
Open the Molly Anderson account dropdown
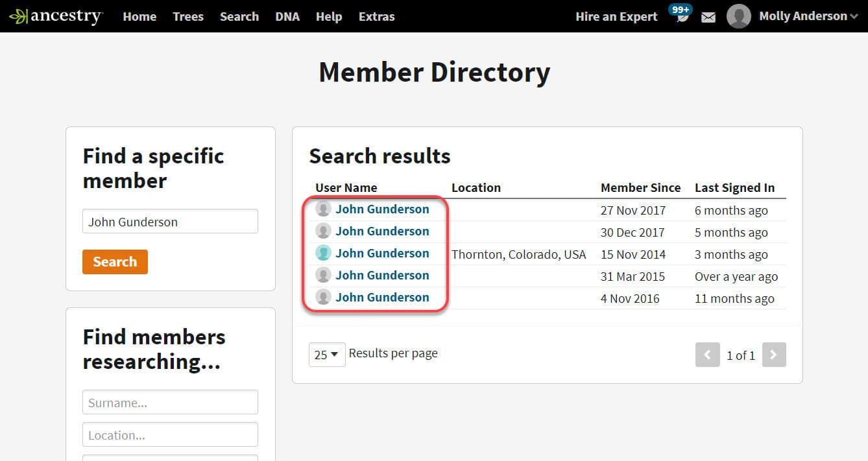tap(808, 16)
